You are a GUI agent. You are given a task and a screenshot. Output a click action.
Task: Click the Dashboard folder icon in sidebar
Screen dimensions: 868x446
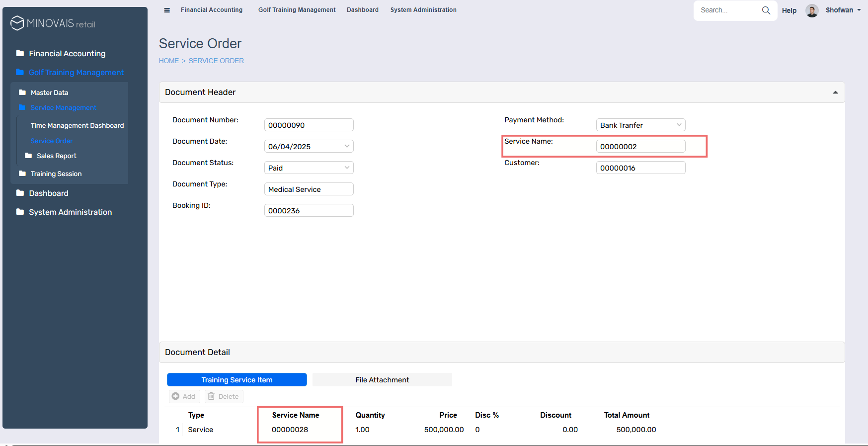20,193
